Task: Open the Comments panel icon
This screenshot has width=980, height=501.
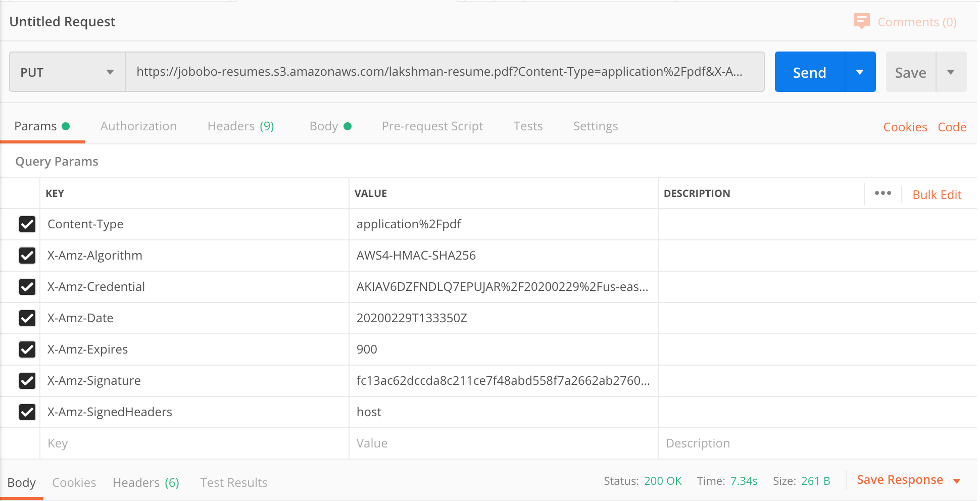Action: (861, 21)
